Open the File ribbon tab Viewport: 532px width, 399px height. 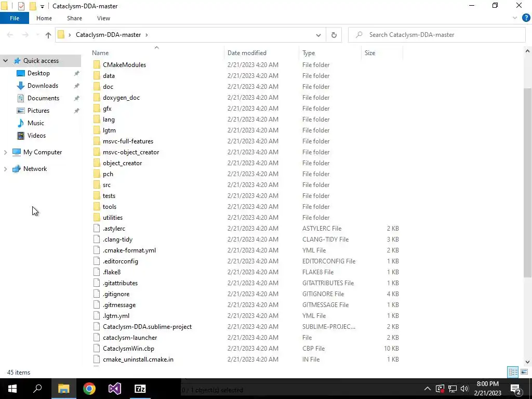coord(14,18)
